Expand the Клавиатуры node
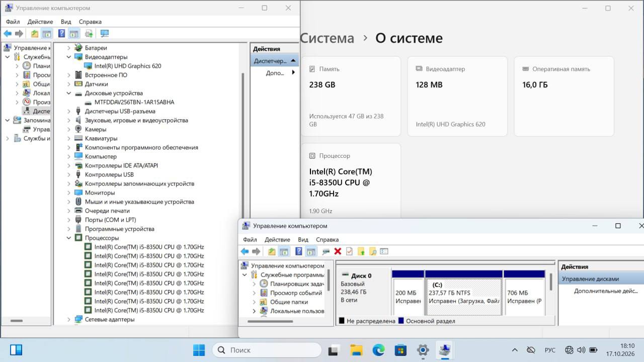644x362 pixels. pyautogui.click(x=69, y=138)
